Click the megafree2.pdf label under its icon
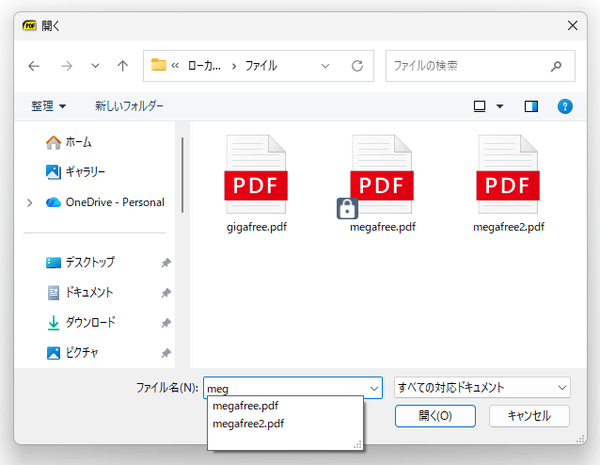The image size is (600, 465). click(x=509, y=227)
